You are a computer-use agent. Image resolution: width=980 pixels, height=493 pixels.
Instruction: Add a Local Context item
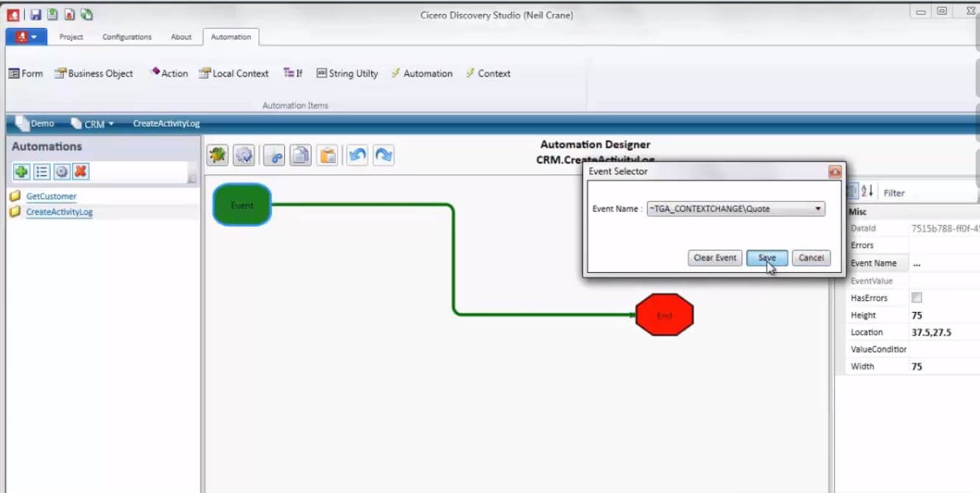pos(233,74)
